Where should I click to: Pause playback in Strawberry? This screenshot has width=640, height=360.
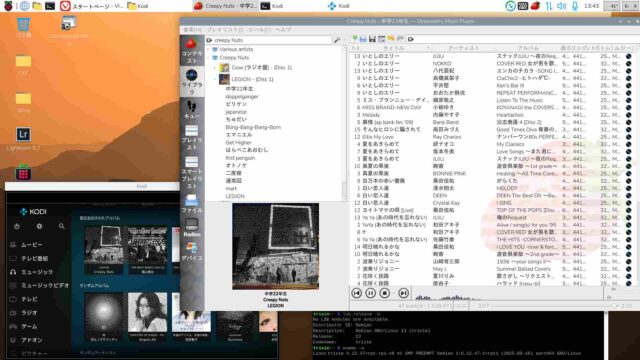click(371, 293)
